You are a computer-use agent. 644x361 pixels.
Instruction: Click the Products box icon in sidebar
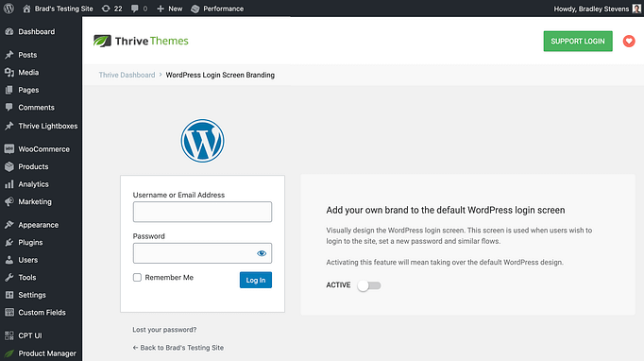[x=9, y=166]
